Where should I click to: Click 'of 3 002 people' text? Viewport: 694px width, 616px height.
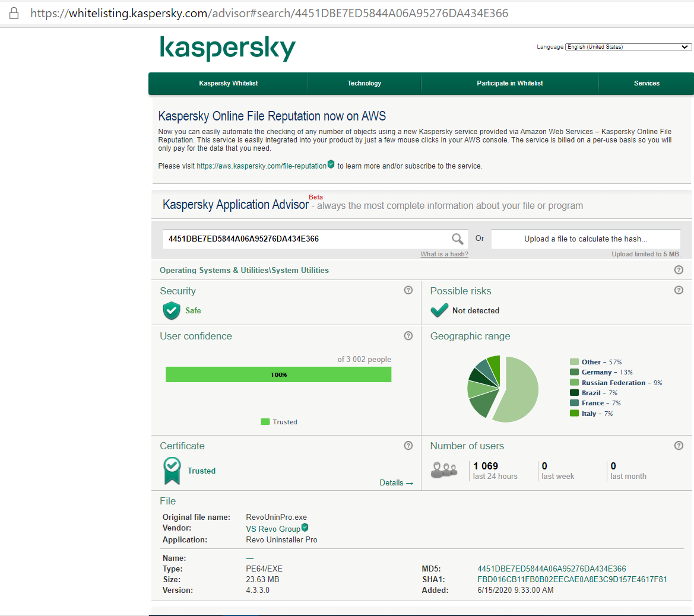tap(365, 360)
